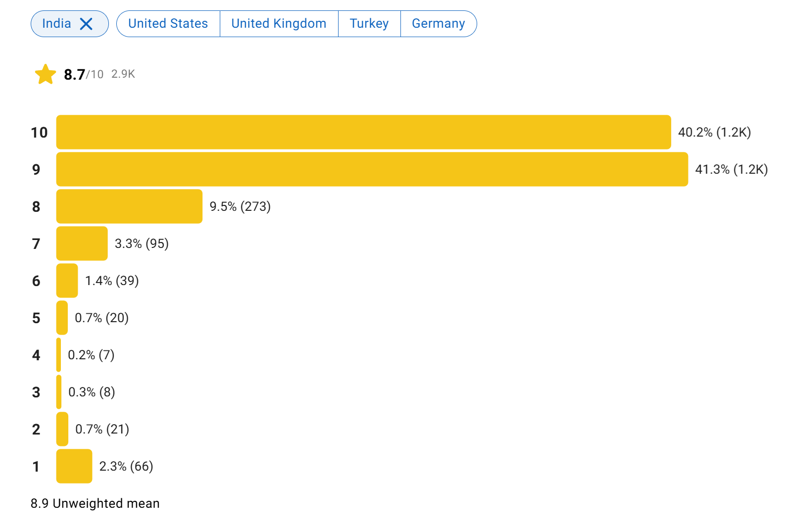Open the 40.2% (1.2K) label
786x532 pixels.
pos(714,132)
